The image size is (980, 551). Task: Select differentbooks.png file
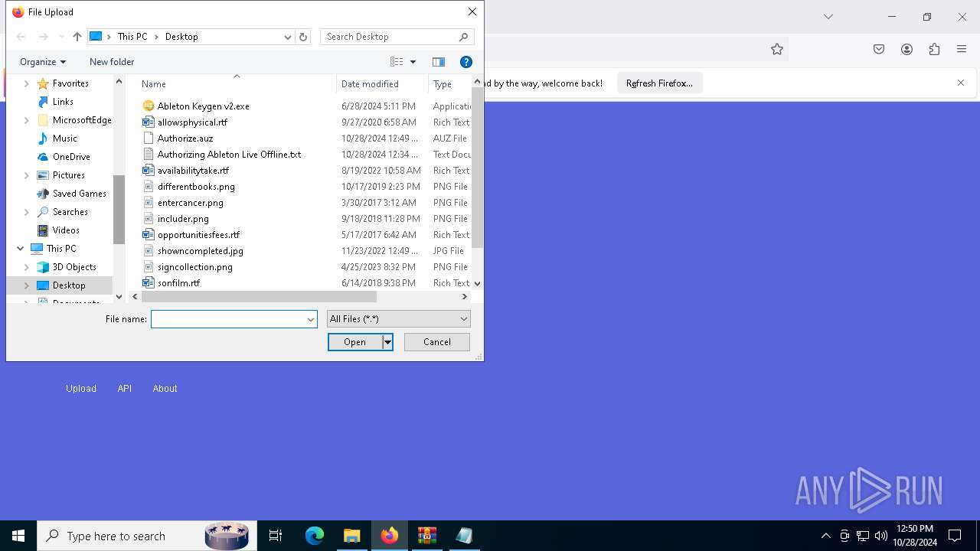[196, 187]
